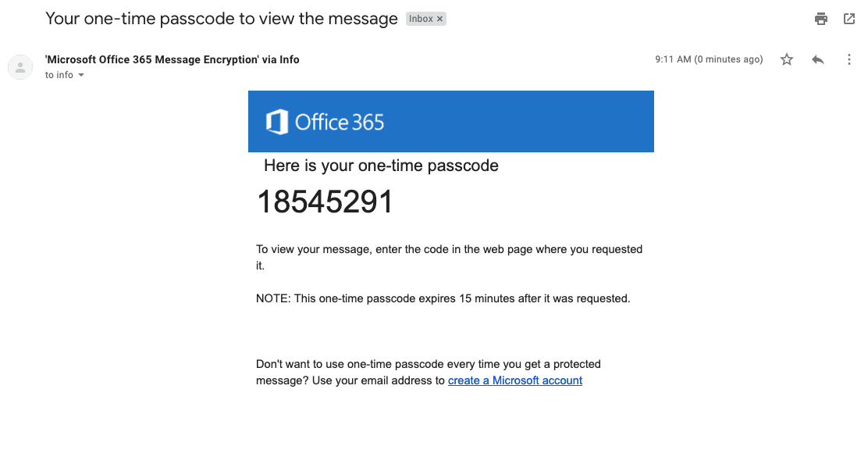The width and height of the screenshot is (868, 464).
Task: Print this email using the printer icon
Action: (x=820, y=19)
